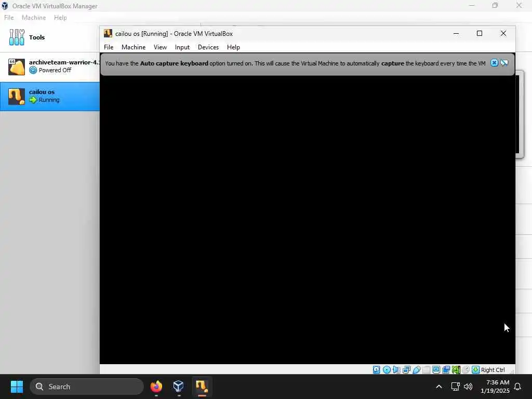The height and width of the screenshot is (399, 532).
Task: Open the notifications bell icon
Action: pos(518,387)
